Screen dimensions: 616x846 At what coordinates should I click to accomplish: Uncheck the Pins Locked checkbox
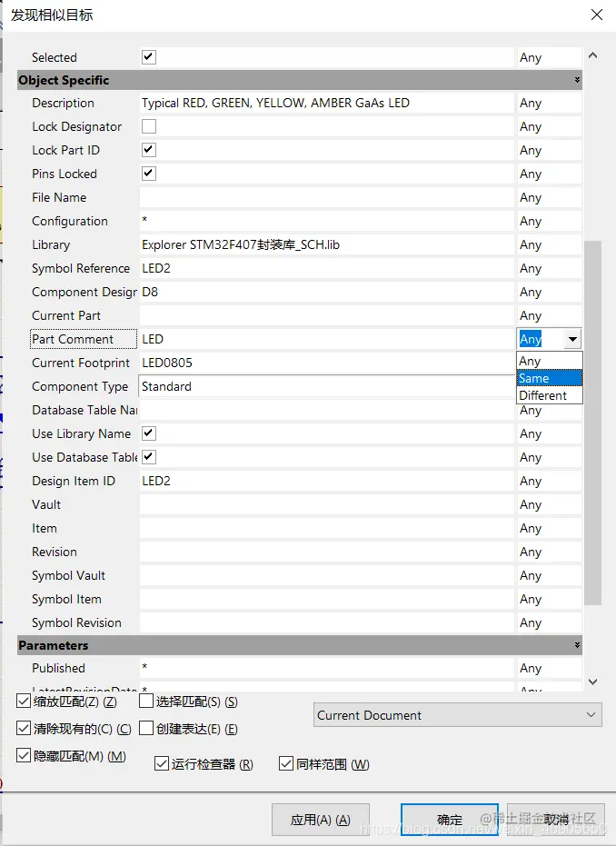(149, 174)
